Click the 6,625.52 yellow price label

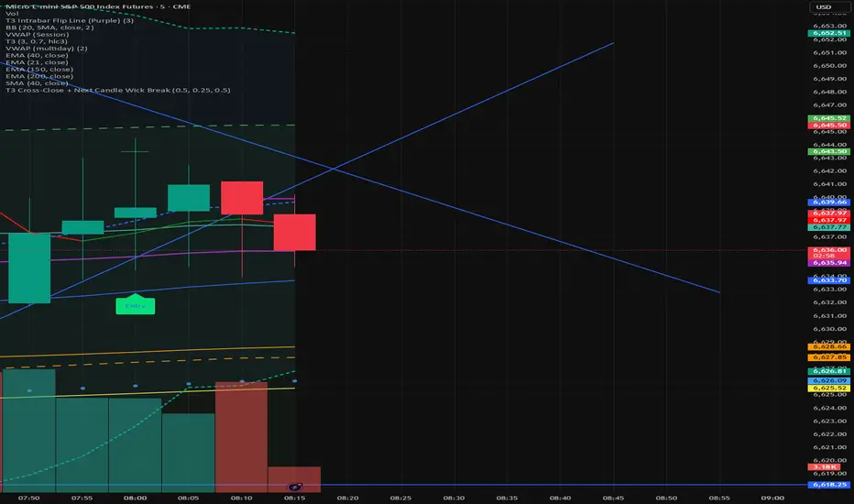(x=828, y=388)
